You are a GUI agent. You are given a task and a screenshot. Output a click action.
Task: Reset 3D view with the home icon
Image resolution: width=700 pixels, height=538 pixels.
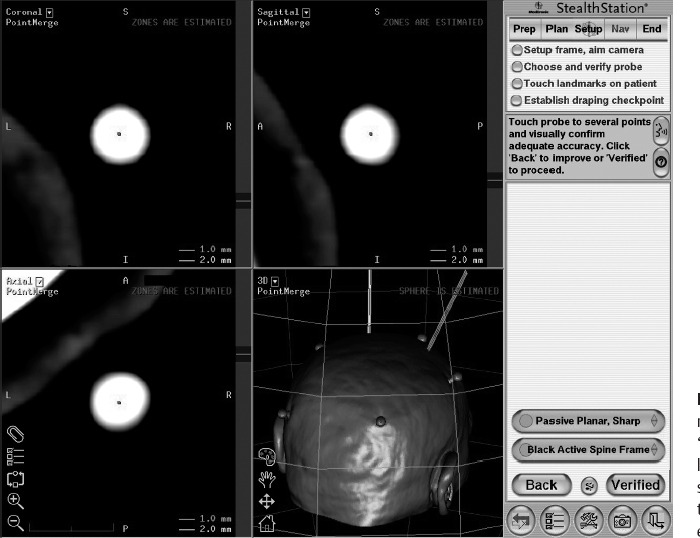pyautogui.click(x=267, y=523)
